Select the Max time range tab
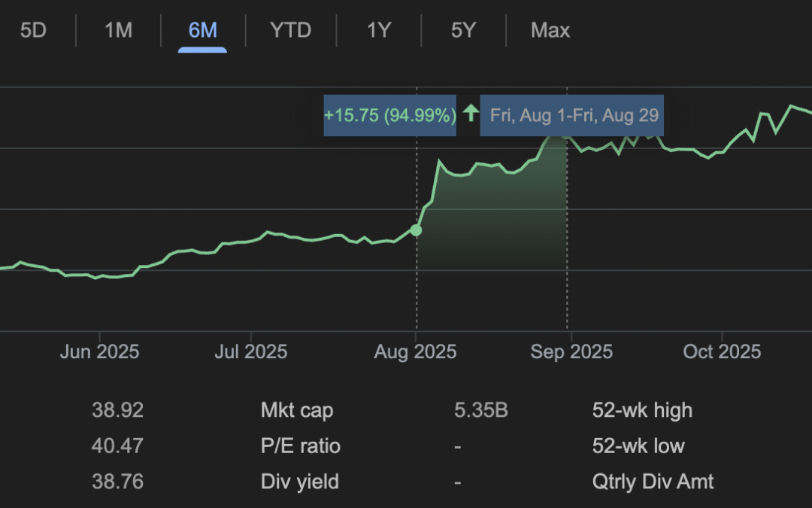 pos(550,31)
